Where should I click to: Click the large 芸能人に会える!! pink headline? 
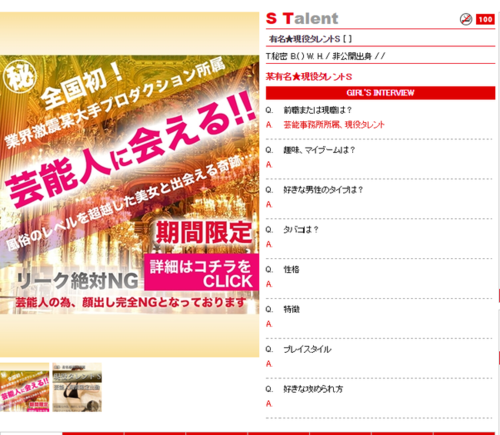click(x=131, y=150)
